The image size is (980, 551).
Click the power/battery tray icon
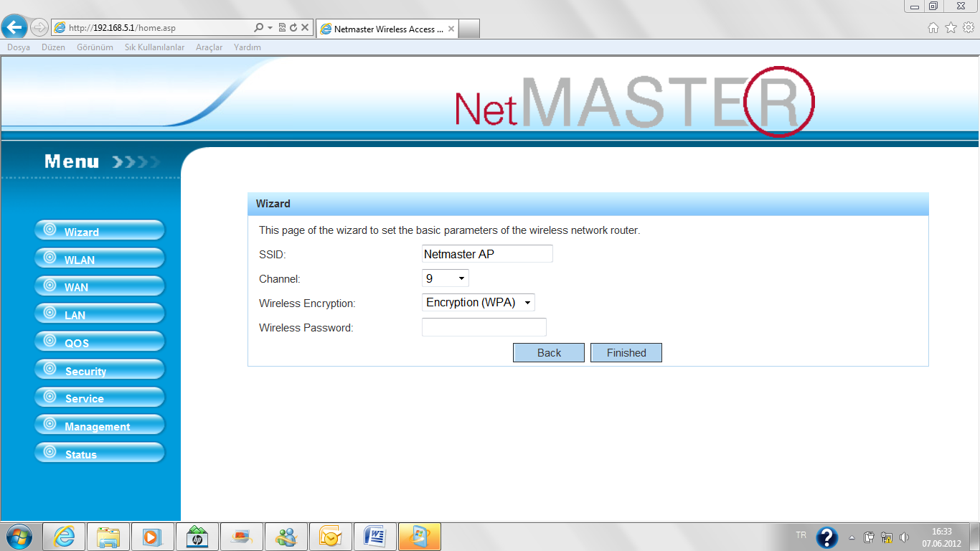869,537
